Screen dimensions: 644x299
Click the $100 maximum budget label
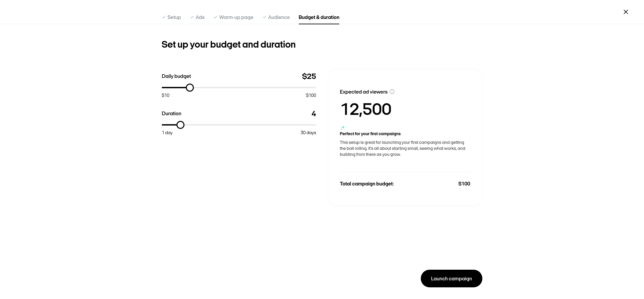point(311,95)
